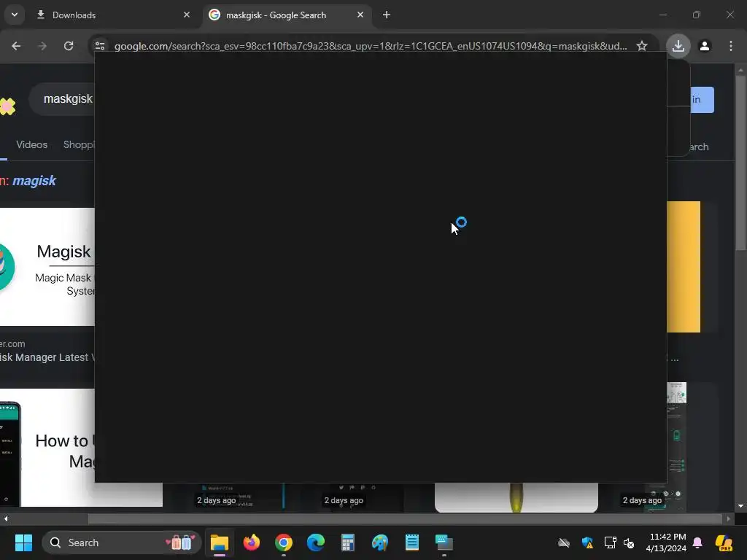Viewport: 747px width, 560px height.
Task: Click the muted volume tray icon
Action: [x=629, y=542]
